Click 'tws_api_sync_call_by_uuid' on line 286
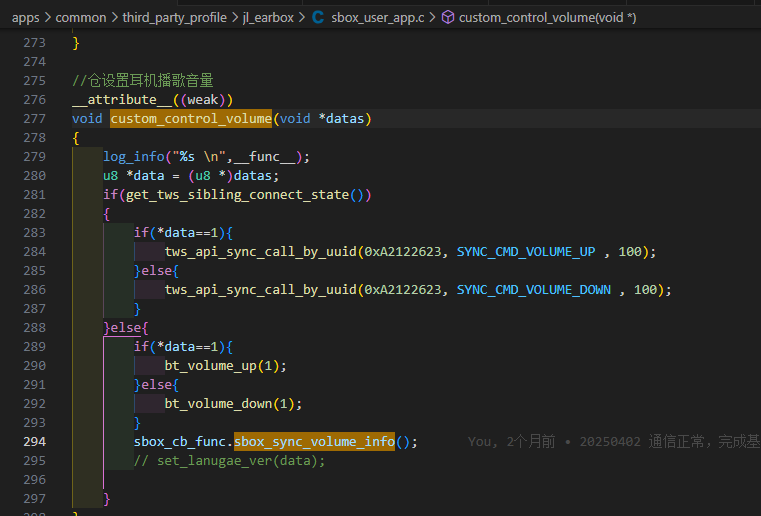Viewport: 761px width, 516px height. click(261, 290)
